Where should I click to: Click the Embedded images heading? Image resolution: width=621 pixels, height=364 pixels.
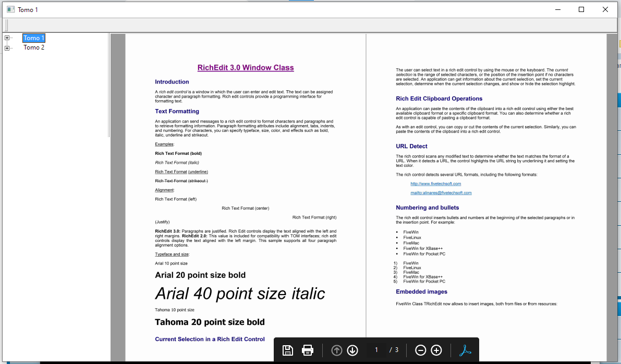[x=421, y=292]
